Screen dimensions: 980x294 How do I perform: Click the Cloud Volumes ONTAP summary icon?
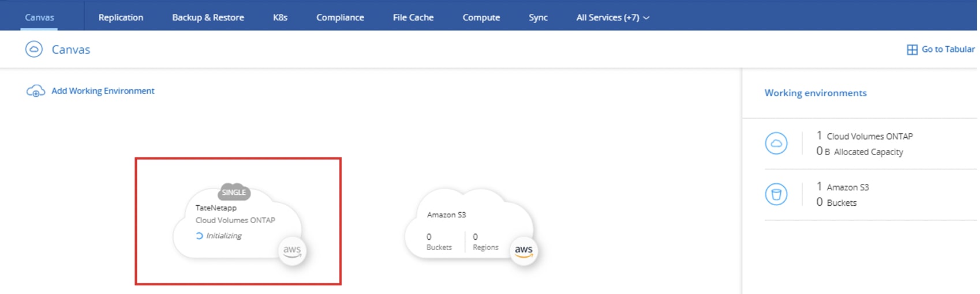(x=776, y=144)
